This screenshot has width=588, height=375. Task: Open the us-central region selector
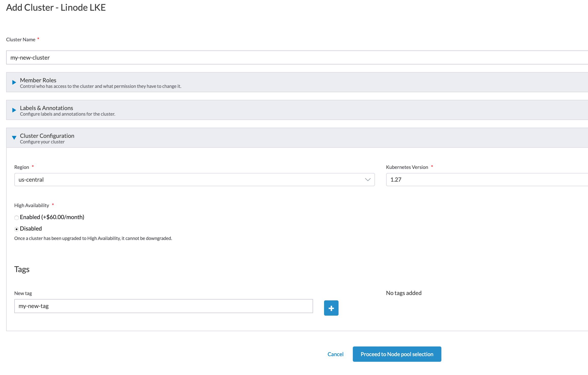[178, 180]
